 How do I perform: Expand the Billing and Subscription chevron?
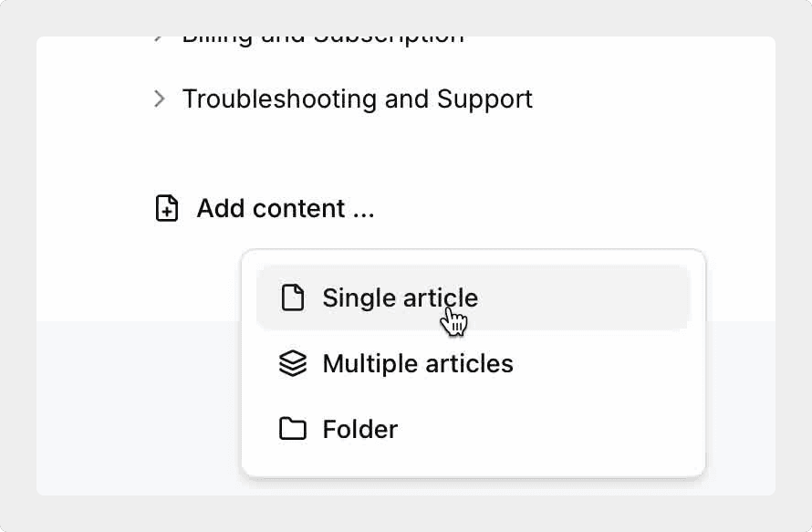[x=160, y=39]
